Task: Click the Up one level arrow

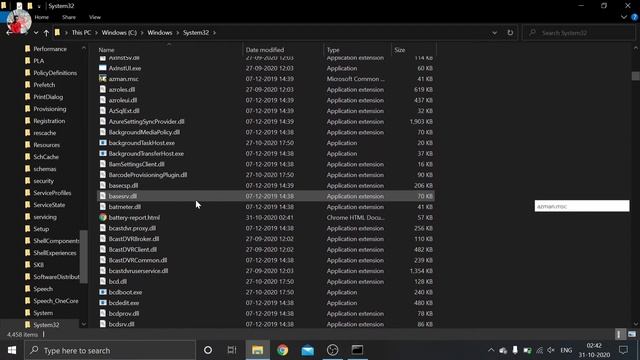Action: tap(46, 33)
